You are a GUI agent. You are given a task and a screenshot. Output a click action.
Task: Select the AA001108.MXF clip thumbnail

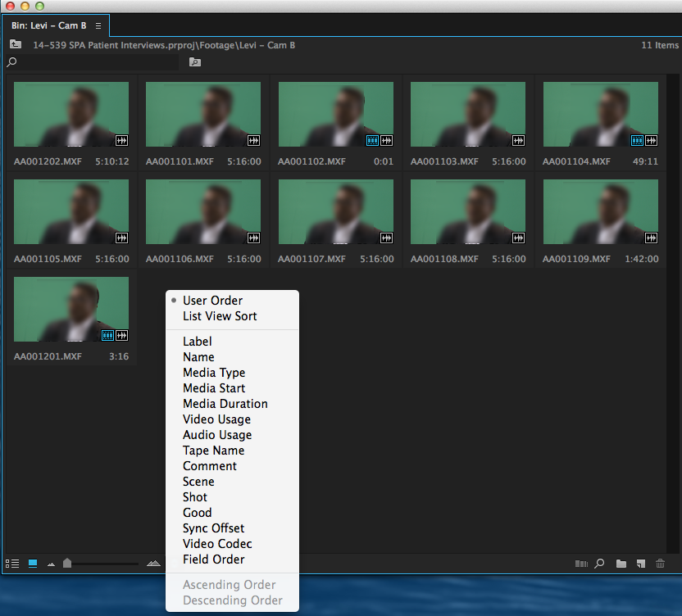[468, 211]
